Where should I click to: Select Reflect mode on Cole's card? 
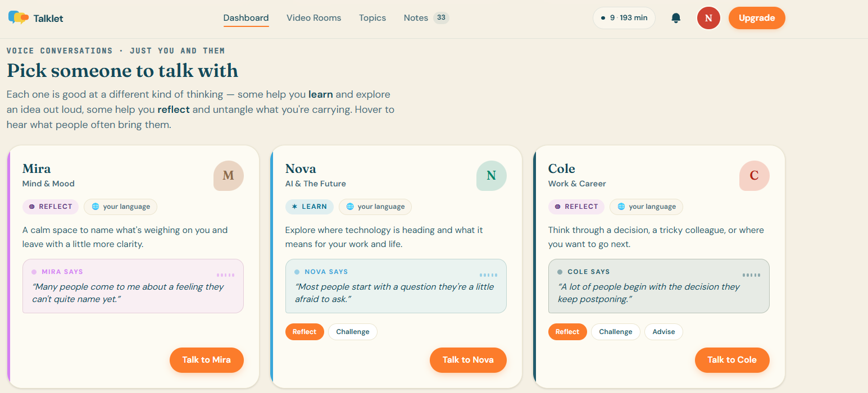[567, 332]
